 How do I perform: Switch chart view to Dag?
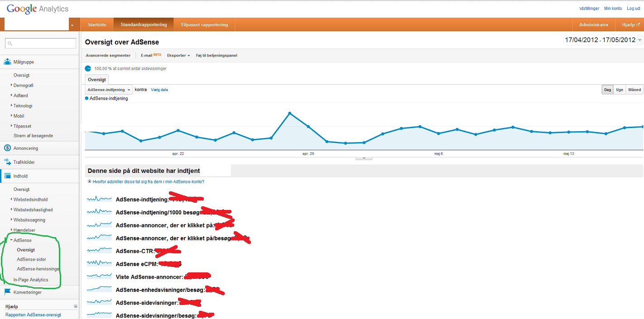point(607,90)
